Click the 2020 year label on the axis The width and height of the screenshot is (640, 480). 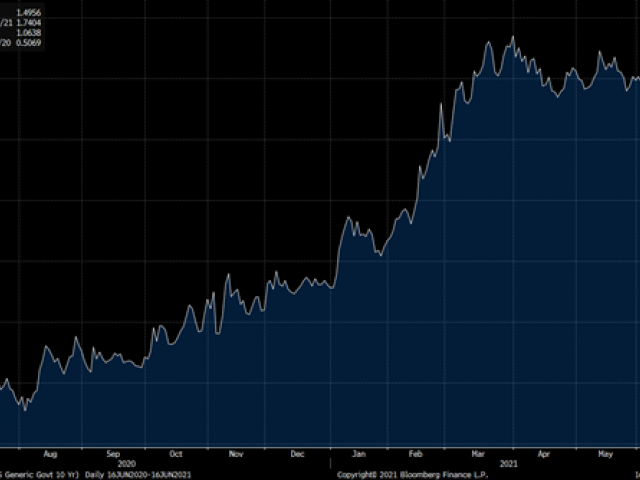pyautogui.click(x=126, y=463)
